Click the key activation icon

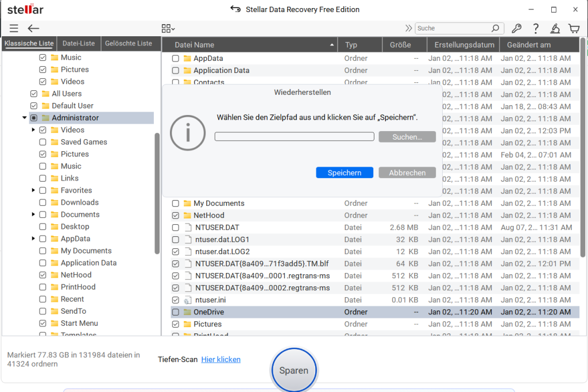point(516,28)
